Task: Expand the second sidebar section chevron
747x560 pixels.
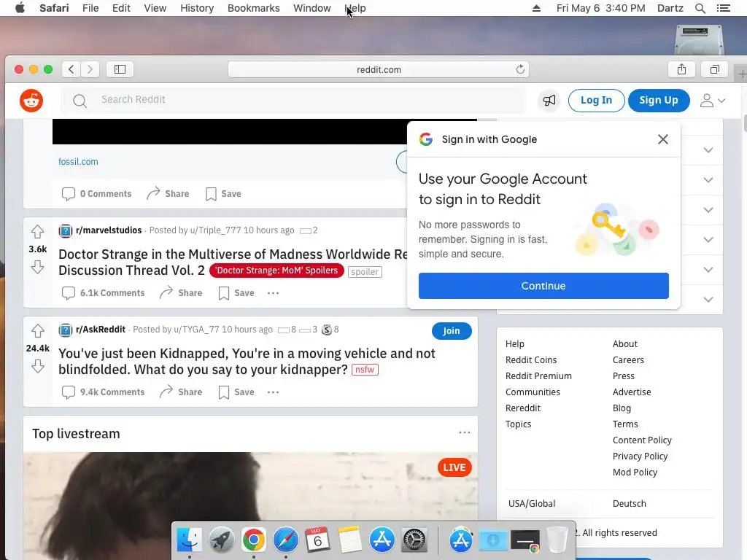Action: pos(708,180)
